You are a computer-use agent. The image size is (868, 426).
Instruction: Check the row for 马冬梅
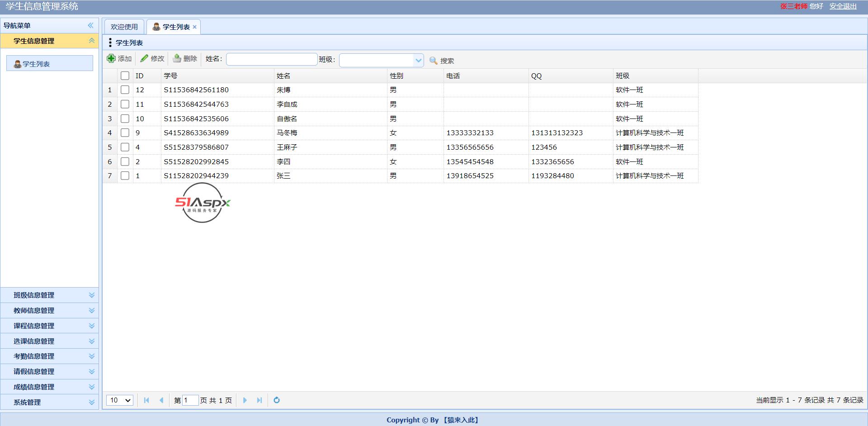coord(125,133)
